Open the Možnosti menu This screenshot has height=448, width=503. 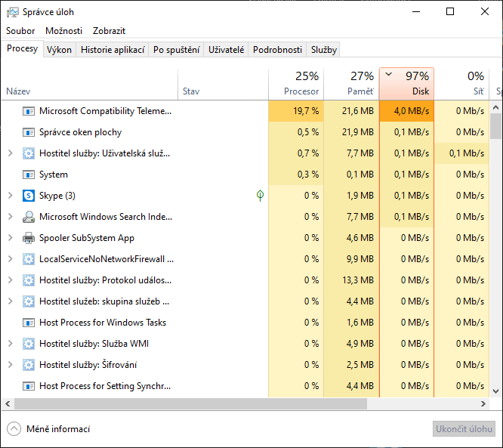[x=63, y=31]
